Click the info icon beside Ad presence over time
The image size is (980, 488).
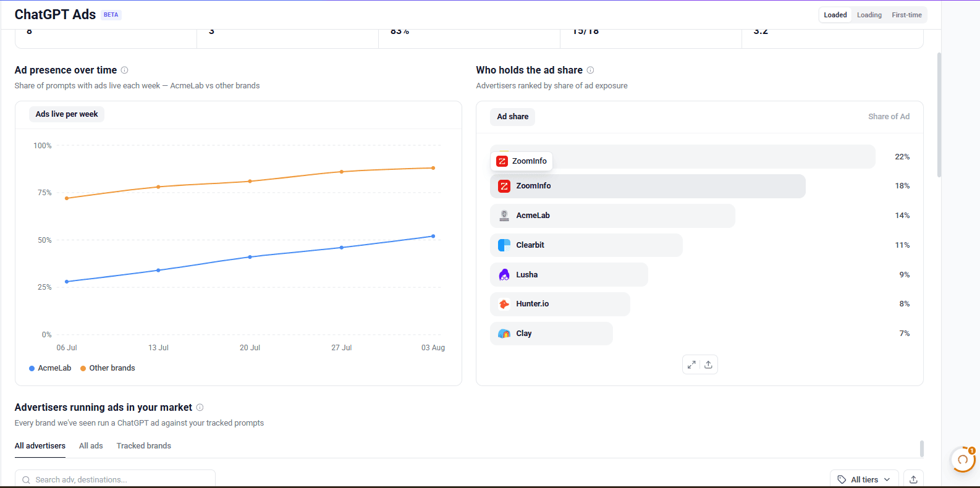[x=124, y=70]
